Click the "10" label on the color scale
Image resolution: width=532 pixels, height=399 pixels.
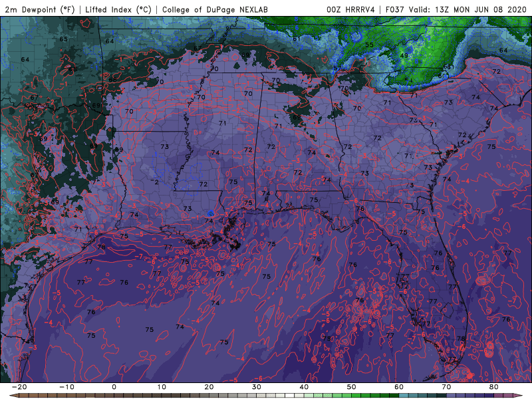[x=162, y=387]
